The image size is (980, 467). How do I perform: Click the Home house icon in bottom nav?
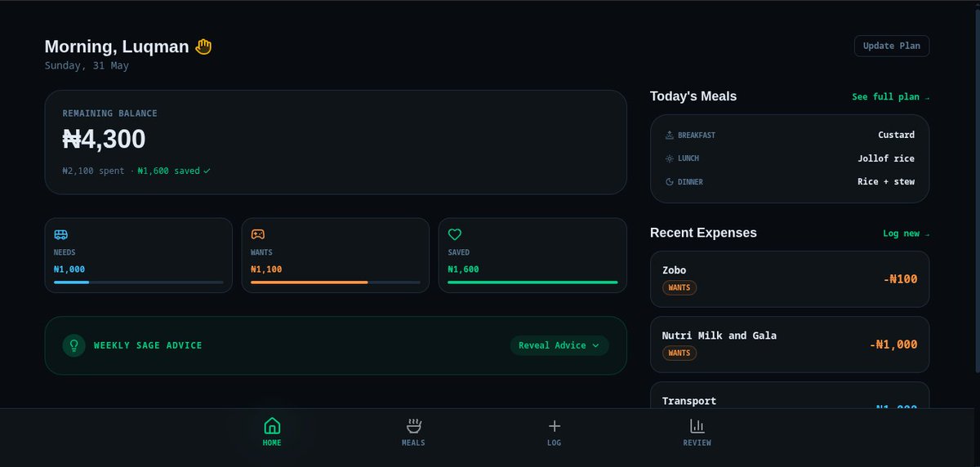(272, 425)
